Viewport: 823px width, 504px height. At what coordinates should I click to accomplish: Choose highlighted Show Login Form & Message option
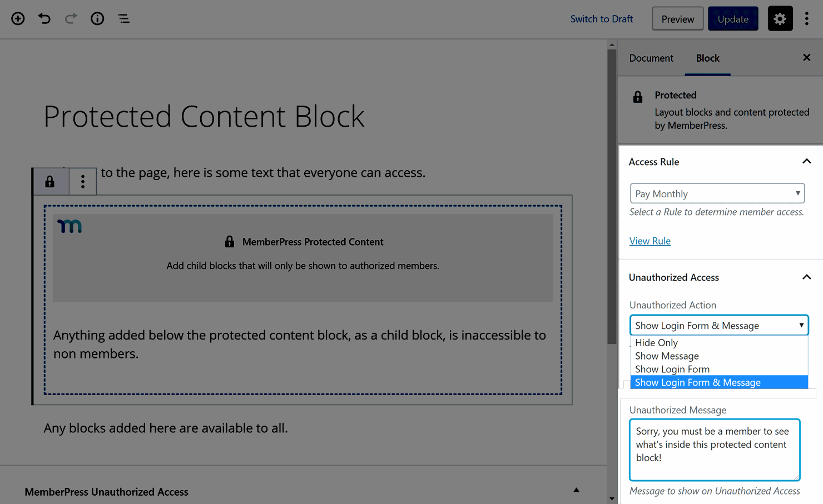pos(719,382)
